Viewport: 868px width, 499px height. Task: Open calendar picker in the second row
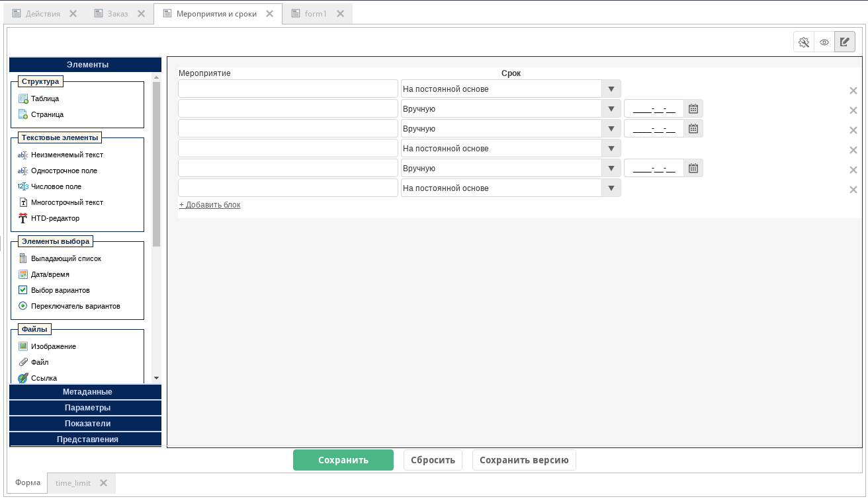click(x=693, y=109)
